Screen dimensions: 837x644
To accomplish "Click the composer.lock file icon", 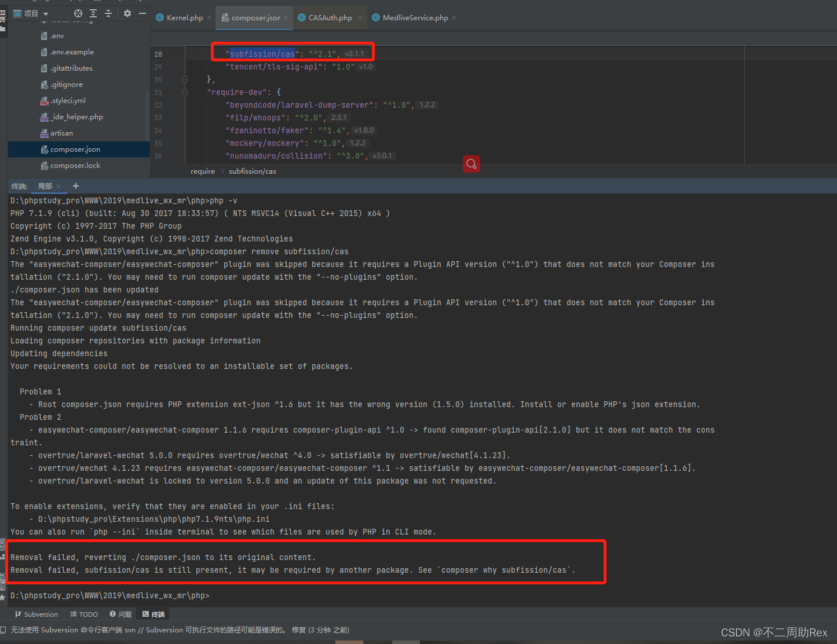I will click(x=44, y=166).
